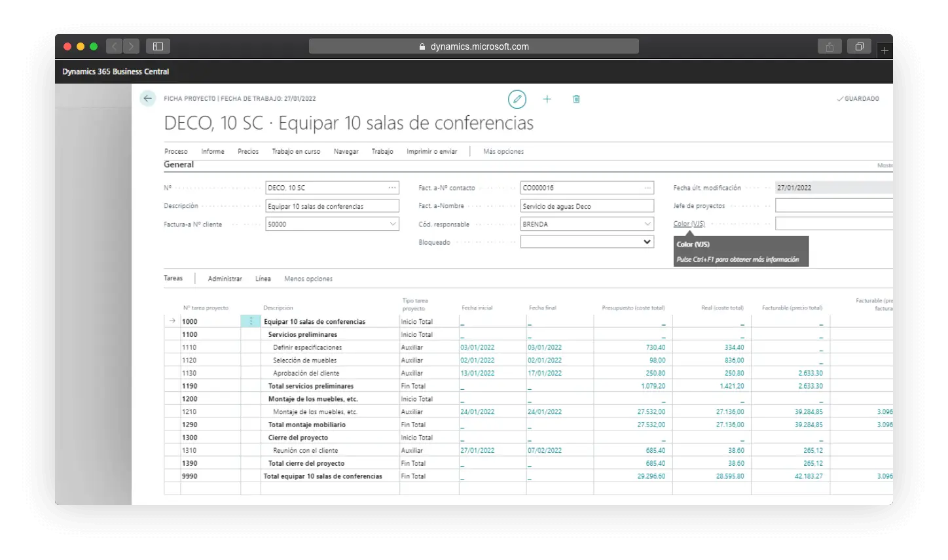Open the Cód. responsable dropdown
948x560 pixels.
click(647, 224)
